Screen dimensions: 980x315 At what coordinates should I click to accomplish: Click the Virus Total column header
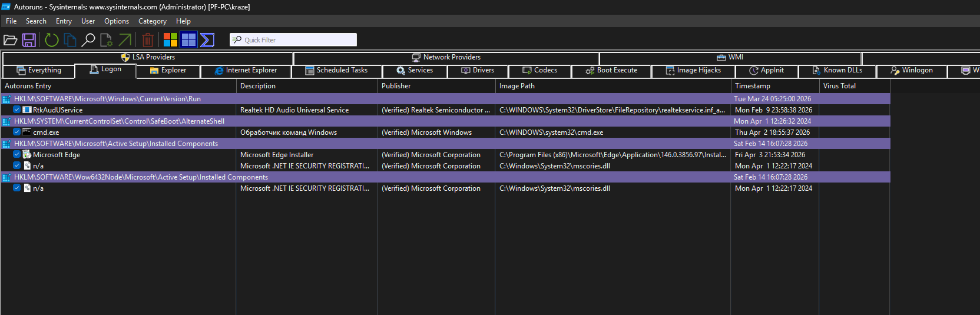coord(855,86)
